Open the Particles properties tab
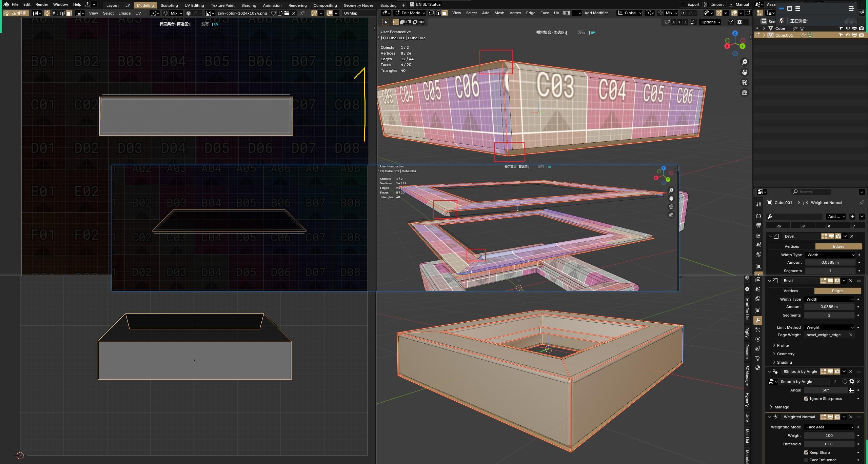Viewport: 868px width, 464px height. 758,330
